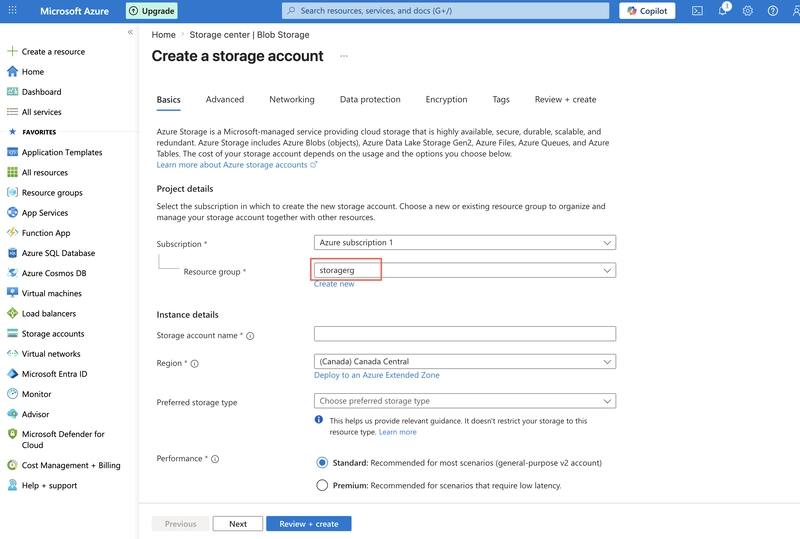
Task: Click the Monitor icon in sidebar
Action: pyautogui.click(x=12, y=394)
